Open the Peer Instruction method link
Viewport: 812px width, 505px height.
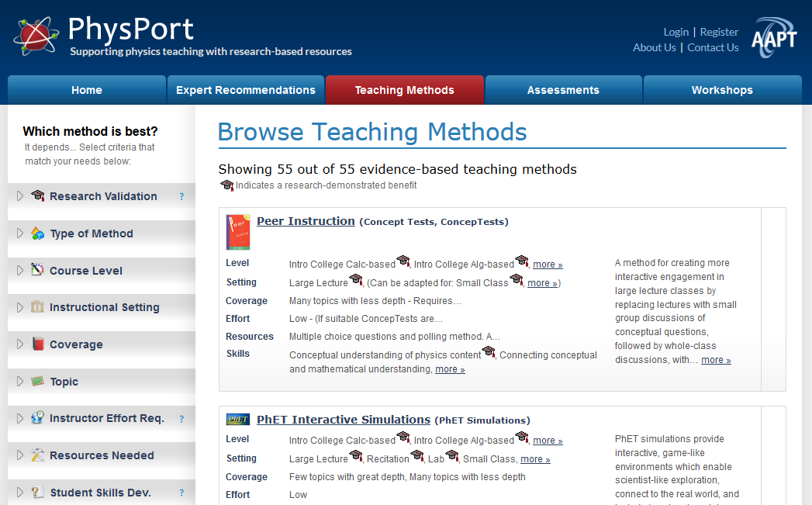306,221
